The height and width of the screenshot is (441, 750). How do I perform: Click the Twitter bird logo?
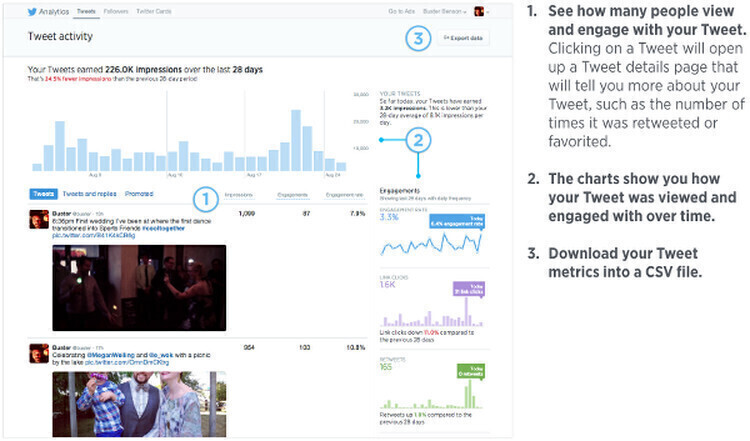(x=33, y=11)
